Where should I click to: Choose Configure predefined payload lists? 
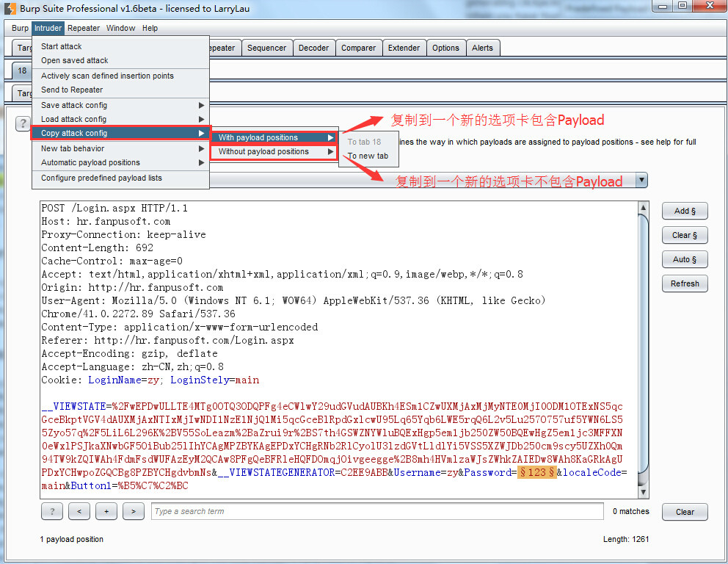120,178
